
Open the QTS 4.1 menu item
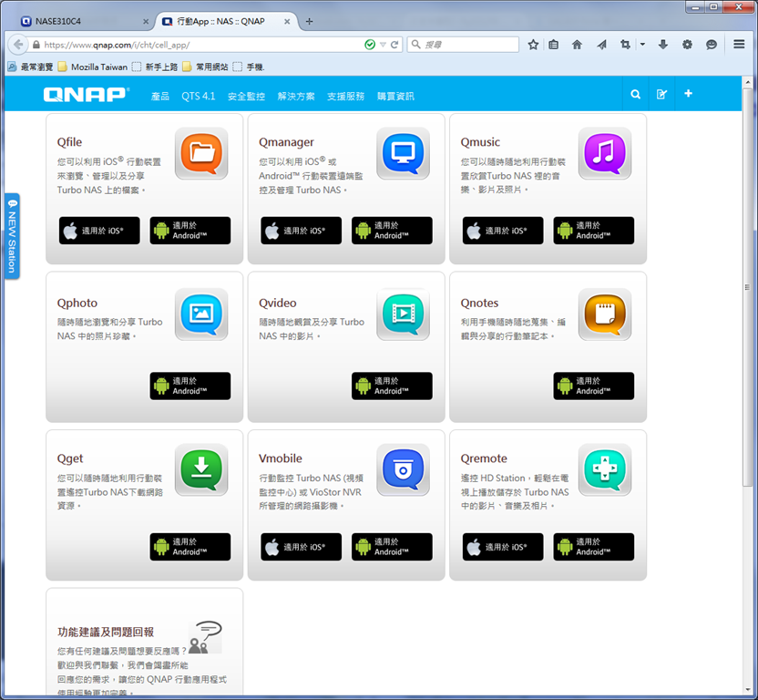(x=199, y=97)
